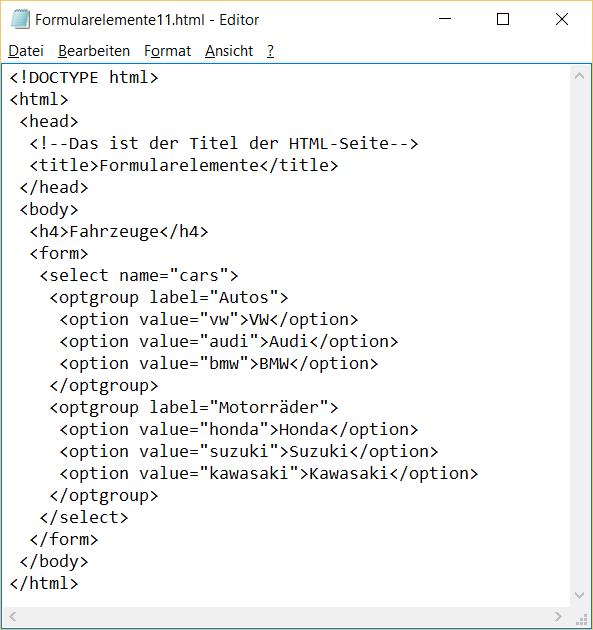The width and height of the screenshot is (593, 630).
Task: Click the horizontal scrollbar right arrow
Action: pyautogui.click(x=558, y=616)
